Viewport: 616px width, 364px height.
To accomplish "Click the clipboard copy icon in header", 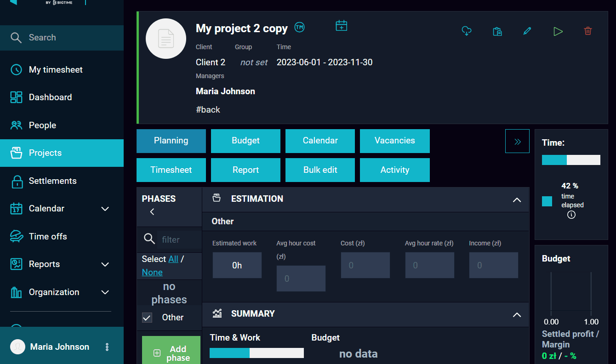I will click(497, 31).
